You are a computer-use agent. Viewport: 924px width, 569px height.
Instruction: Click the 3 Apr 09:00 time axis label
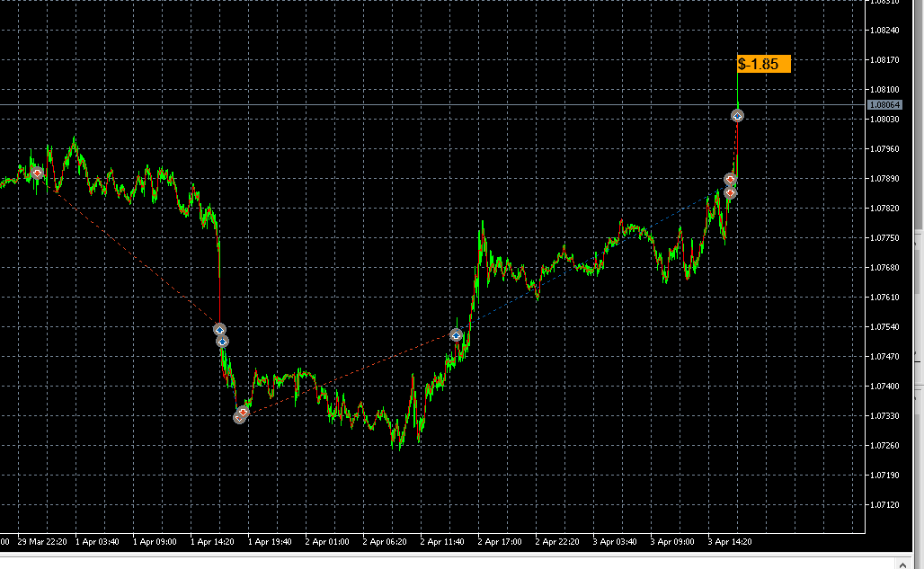click(x=675, y=542)
